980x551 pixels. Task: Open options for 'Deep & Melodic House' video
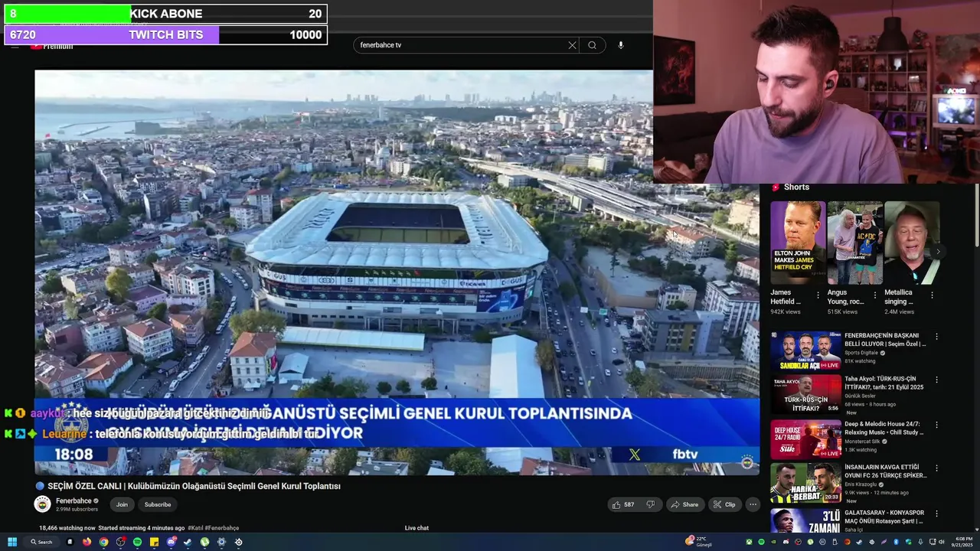[936, 425]
